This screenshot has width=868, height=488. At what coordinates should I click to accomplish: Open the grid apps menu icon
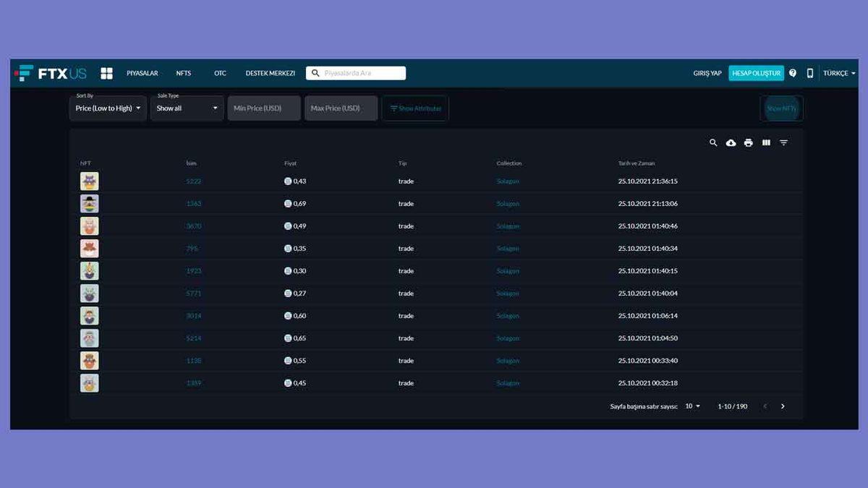pyautogui.click(x=106, y=73)
